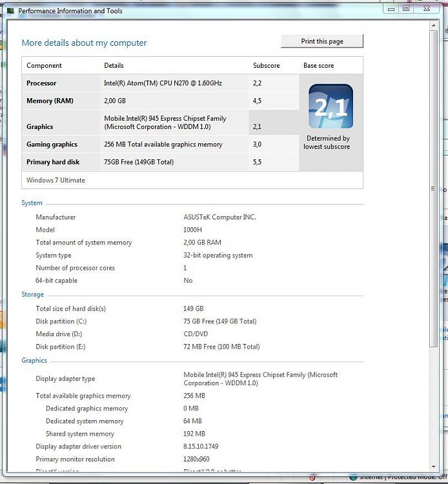
Task: Click the '64 MB' dedicated system memory value
Action: tap(192, 421)
